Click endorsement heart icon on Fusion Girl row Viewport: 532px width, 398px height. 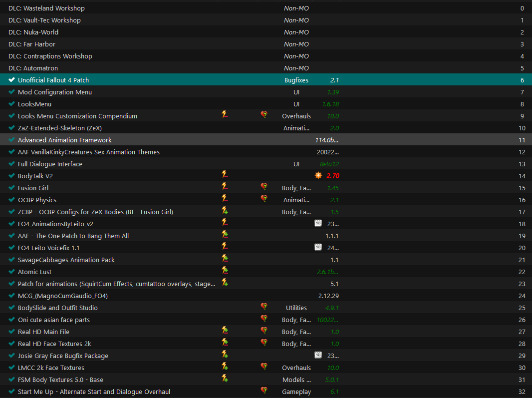264,187
